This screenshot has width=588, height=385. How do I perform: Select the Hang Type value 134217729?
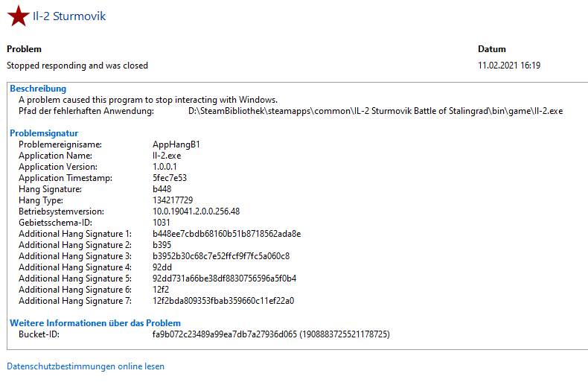pyautogui.click(x=173, y=200)
